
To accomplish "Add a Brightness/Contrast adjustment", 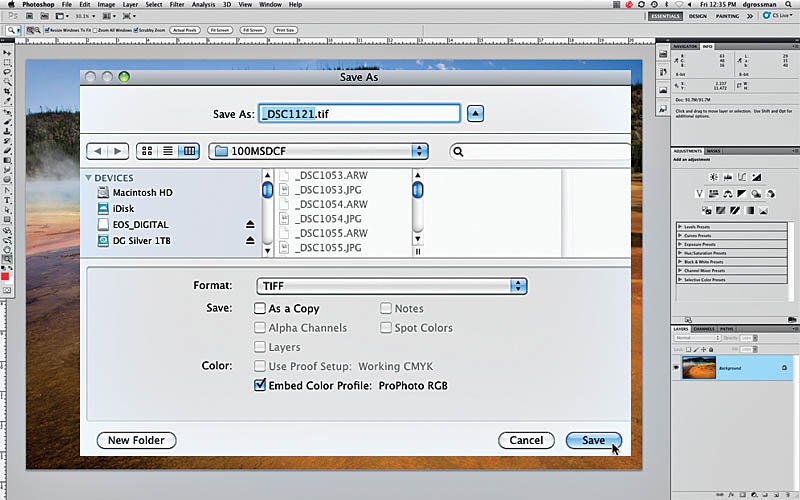I will coord(713,177).
